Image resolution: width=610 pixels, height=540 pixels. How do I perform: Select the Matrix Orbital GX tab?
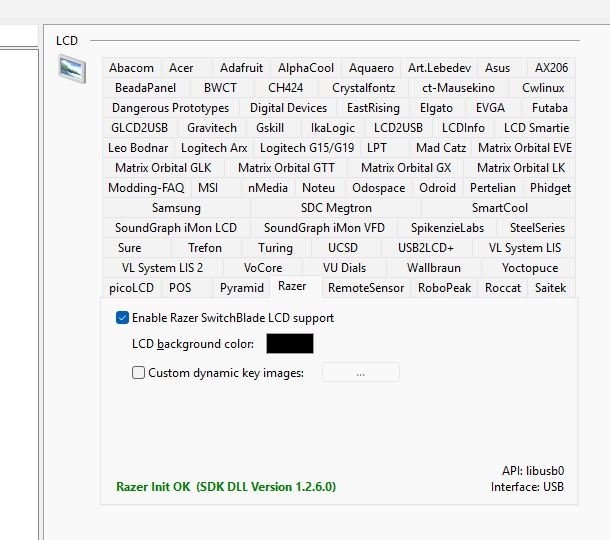406,168
